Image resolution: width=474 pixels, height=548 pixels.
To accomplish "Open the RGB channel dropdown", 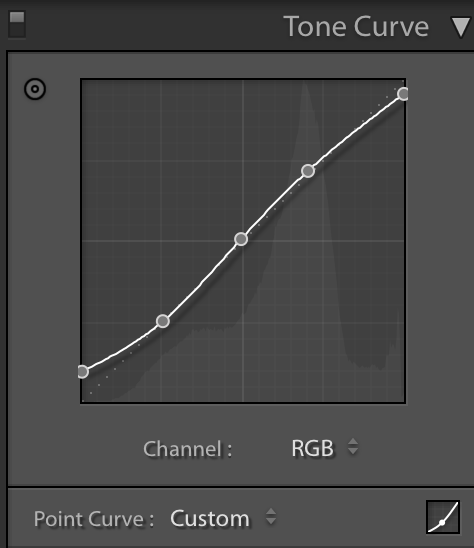I will pos(324,448).
